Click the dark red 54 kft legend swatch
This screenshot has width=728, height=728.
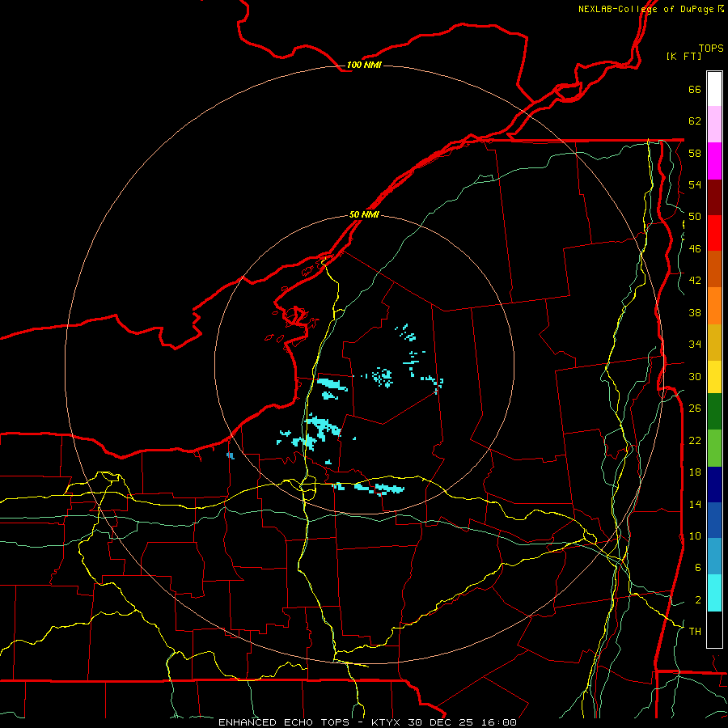(714, 197)
